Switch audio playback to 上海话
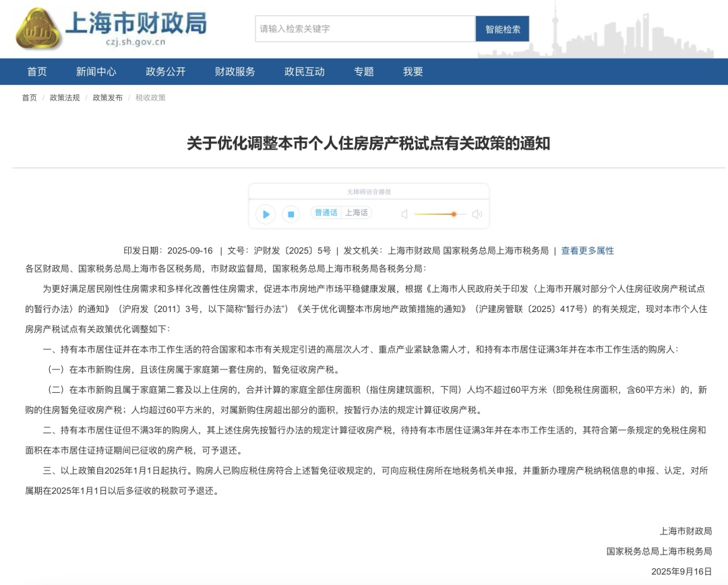728x585 pixels. point(356,214)
